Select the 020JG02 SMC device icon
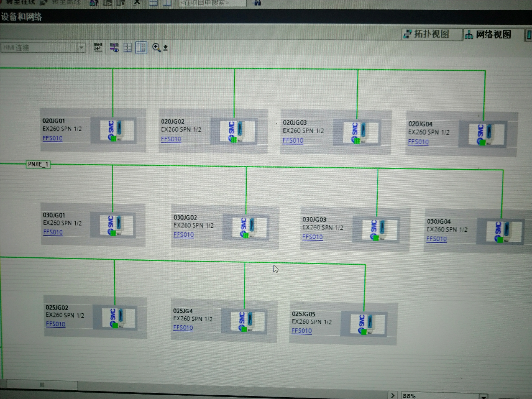532x399 pixels. [237, 131]
